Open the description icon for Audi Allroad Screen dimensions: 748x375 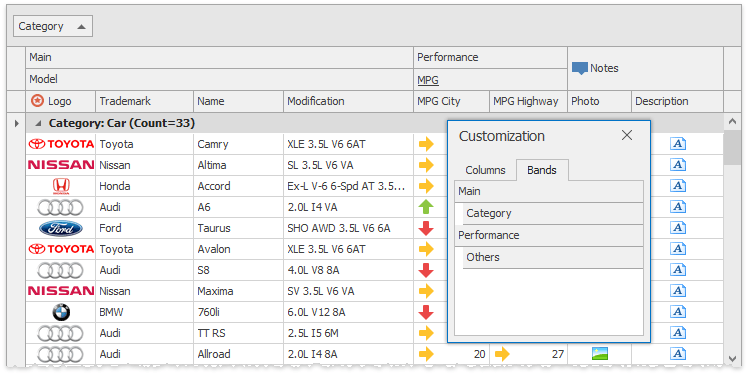tap(678, 354)
